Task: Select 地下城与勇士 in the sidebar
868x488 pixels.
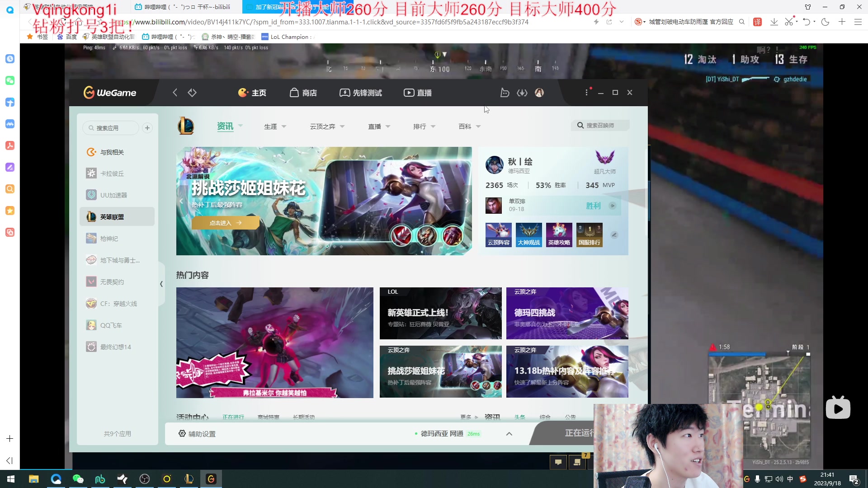Action: (117, 260)
